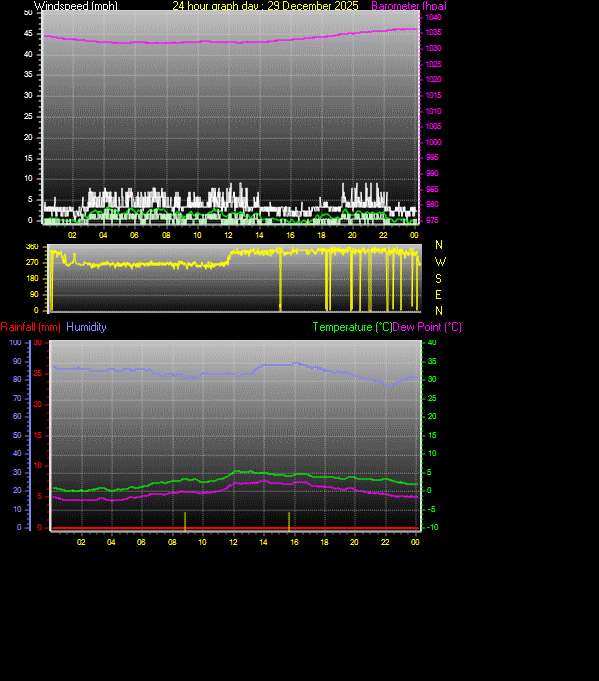Click the green -5 temperature axis value
This screenshot has height=681, width=599.
pos(432,509)
